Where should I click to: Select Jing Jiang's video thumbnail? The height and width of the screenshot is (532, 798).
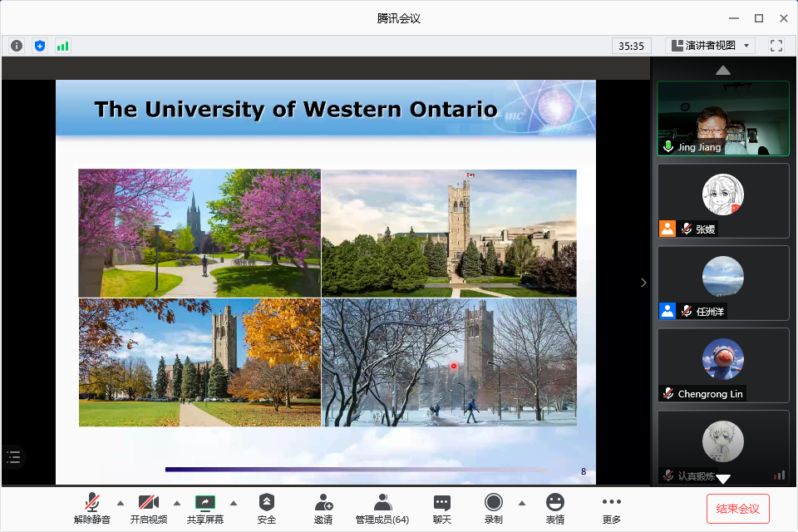[x=722, y=118]
